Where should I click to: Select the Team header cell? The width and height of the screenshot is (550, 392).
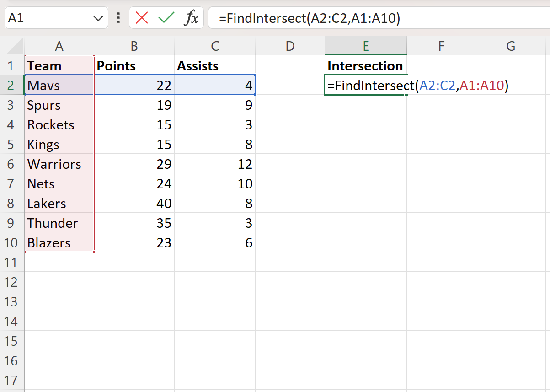point(59,65)
